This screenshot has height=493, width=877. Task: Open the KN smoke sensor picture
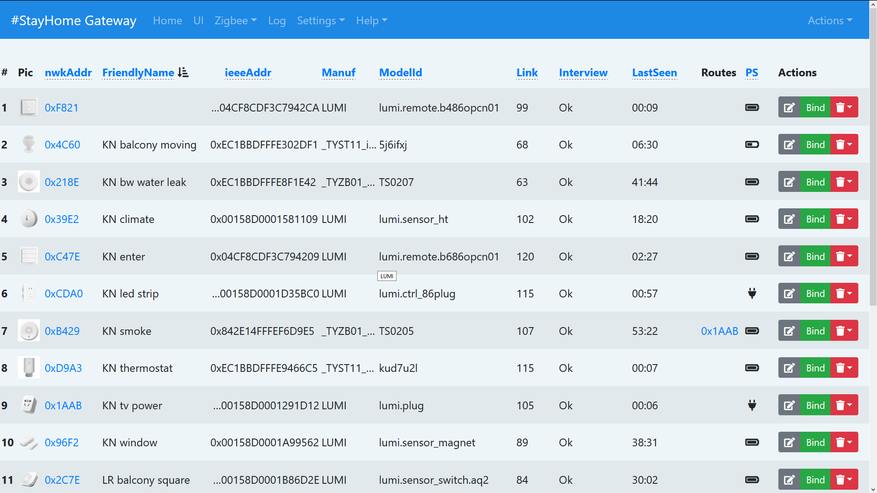[29, 331]
